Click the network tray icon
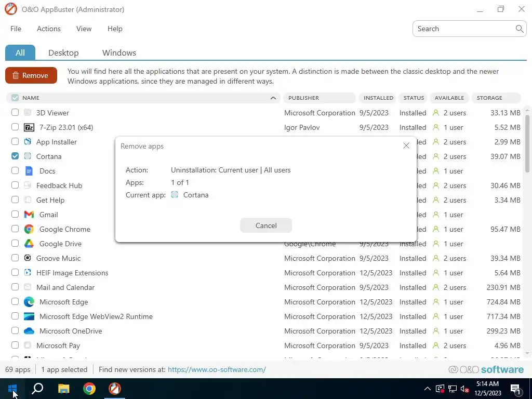 coord(453,389)
